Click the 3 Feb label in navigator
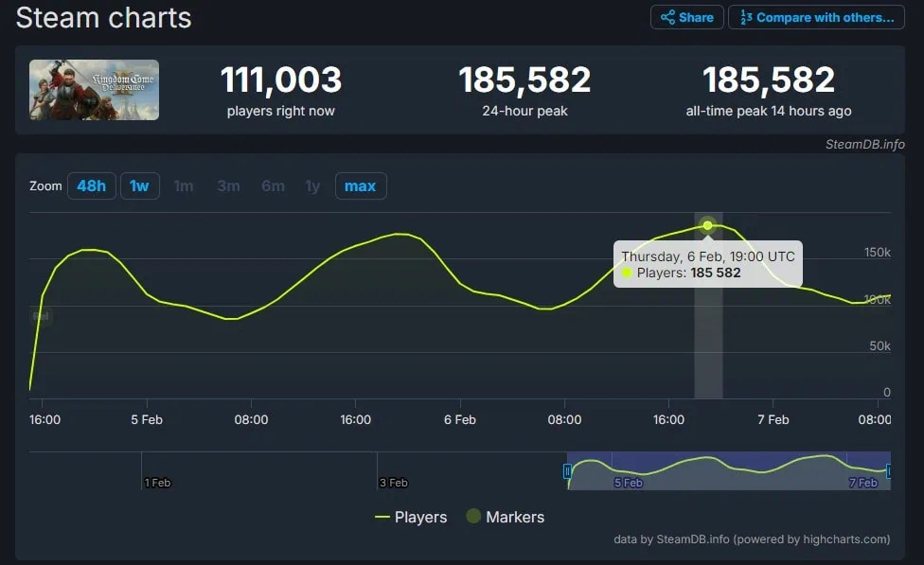Screen dimensions: 924x565 tap(393, 483)
